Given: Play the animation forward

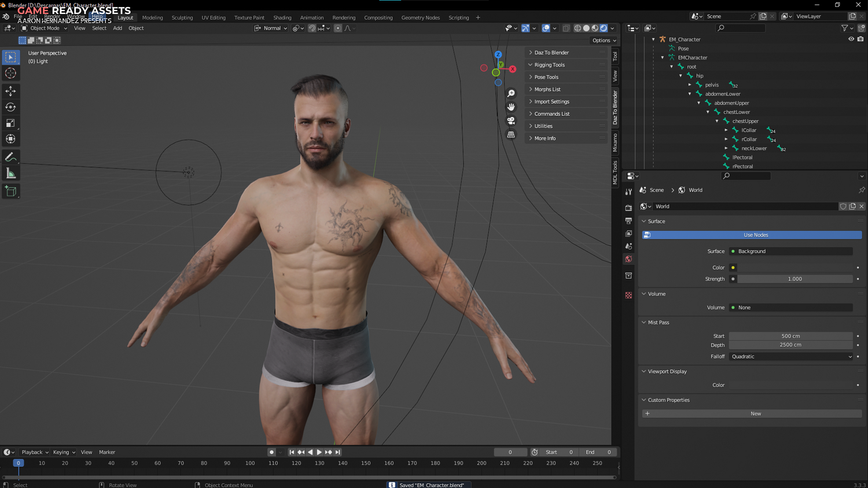Looking at the screenshot, I should click(319, 452).
